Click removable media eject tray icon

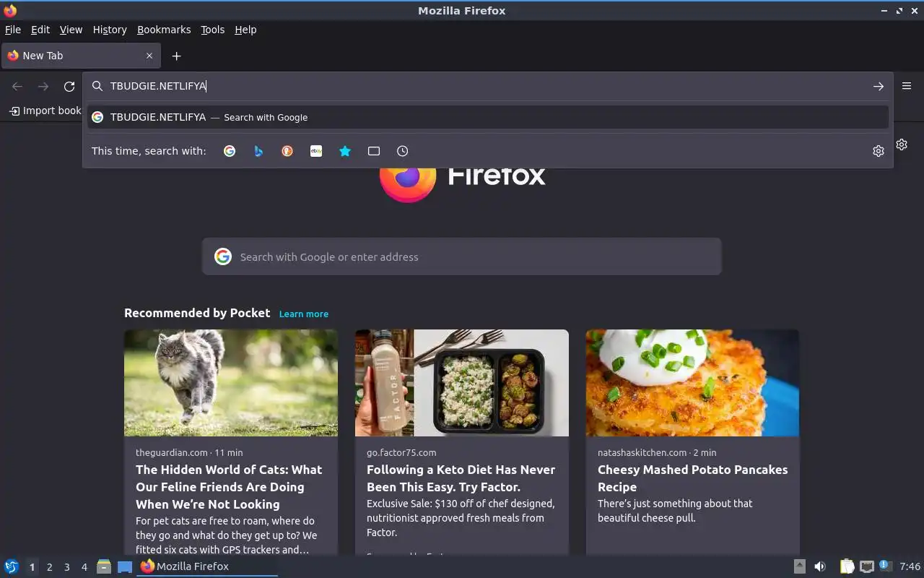(x=799, y=566)
